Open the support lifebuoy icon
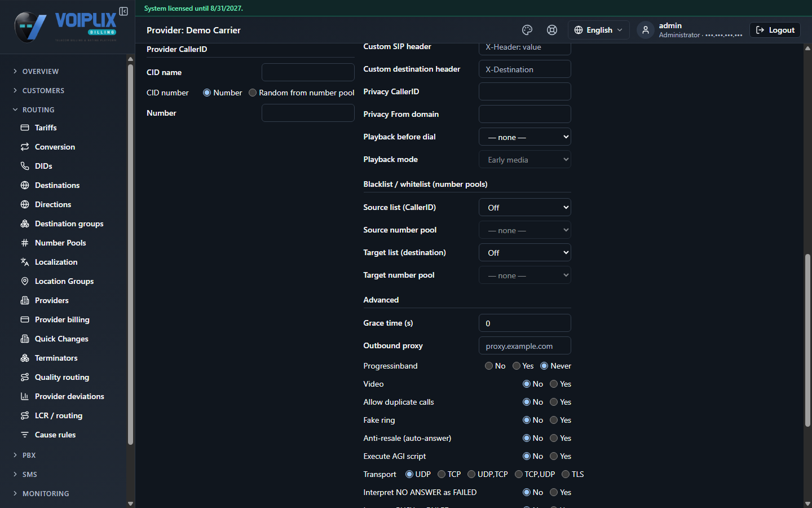 (x=552, y=30)
